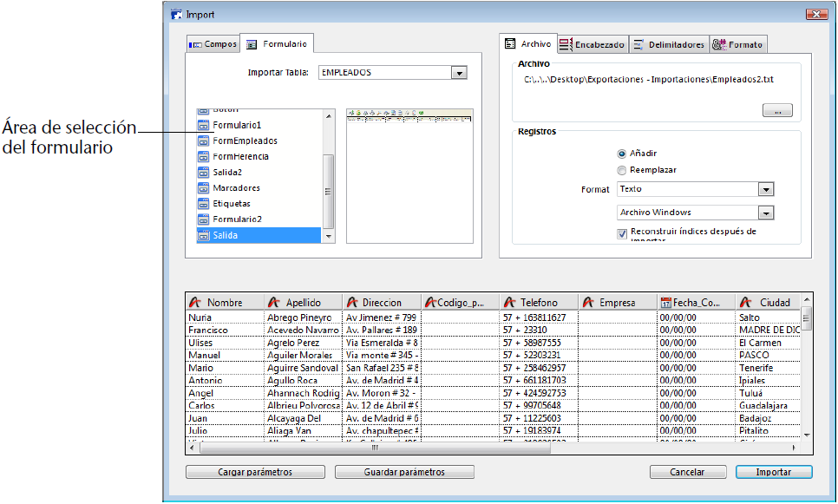Click the text field icon beside Nombre
This screenshot has width=838, height=504.
click(x=195, y=303)
